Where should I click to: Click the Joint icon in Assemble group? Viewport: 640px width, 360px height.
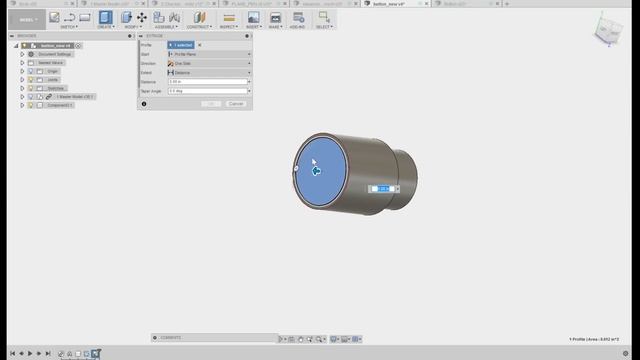tap(174, 17)
